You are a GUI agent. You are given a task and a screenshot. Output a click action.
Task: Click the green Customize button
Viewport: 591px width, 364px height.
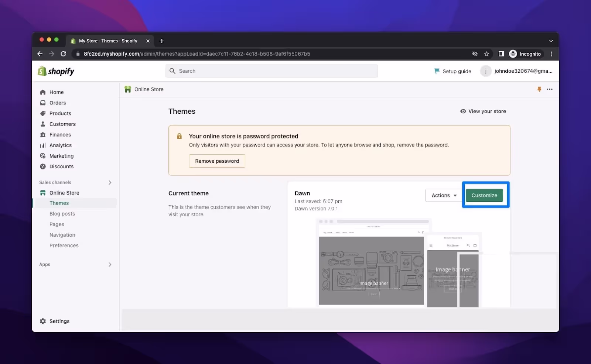484,195
